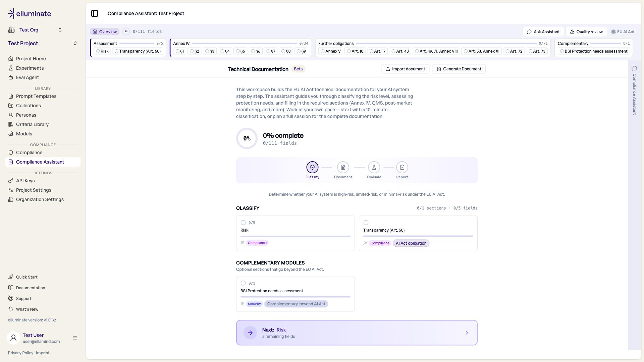
Task: Open the Risk section card
Action: click(296, 233)
